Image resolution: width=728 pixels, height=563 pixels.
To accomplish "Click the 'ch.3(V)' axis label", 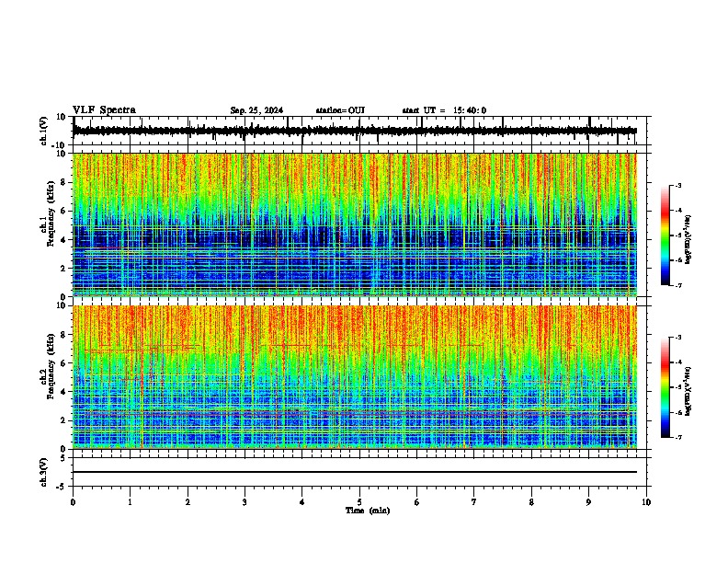I will coord(44,472).
